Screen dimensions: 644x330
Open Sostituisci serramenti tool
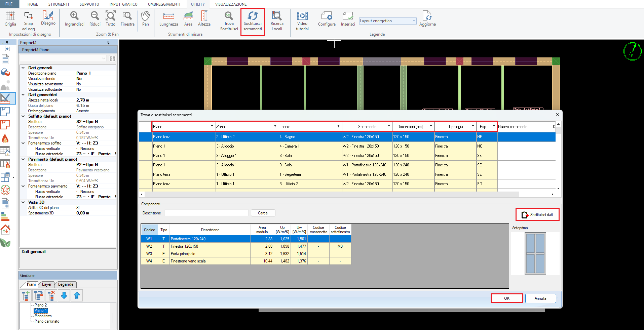(x=253, y=21)
